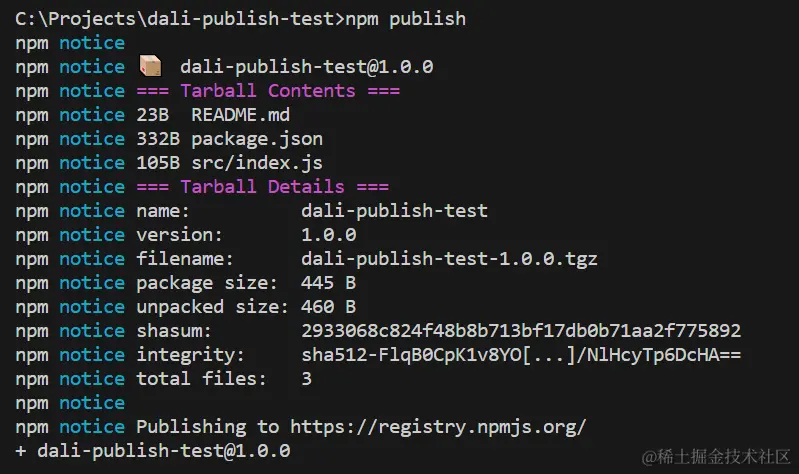
Task: Click the C:\Projects\dali-publish-test prompt path
Action: [174, 19]
